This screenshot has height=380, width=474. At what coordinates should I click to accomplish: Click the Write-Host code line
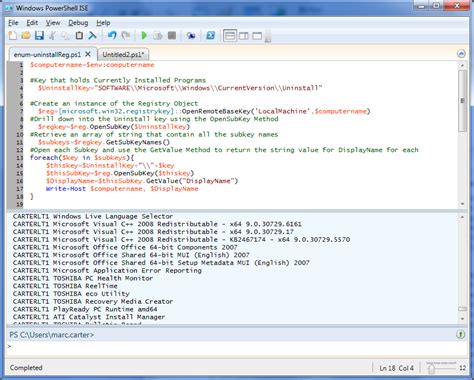(122, 189)
